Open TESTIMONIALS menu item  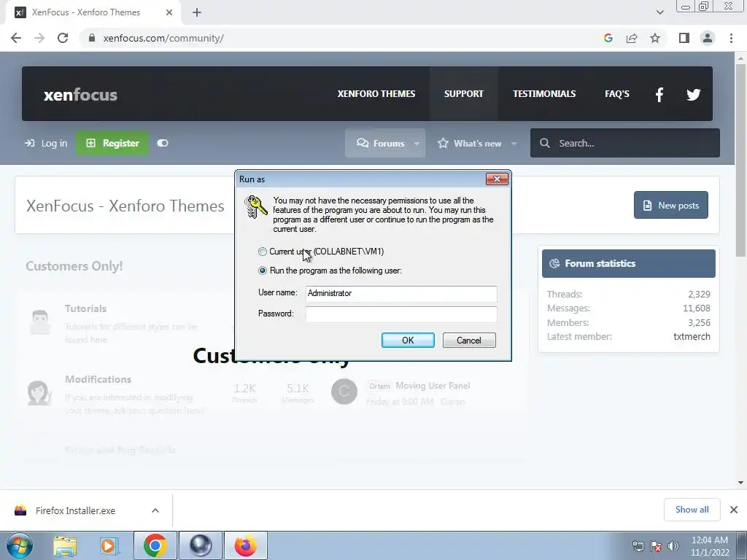tap(544, 94)
